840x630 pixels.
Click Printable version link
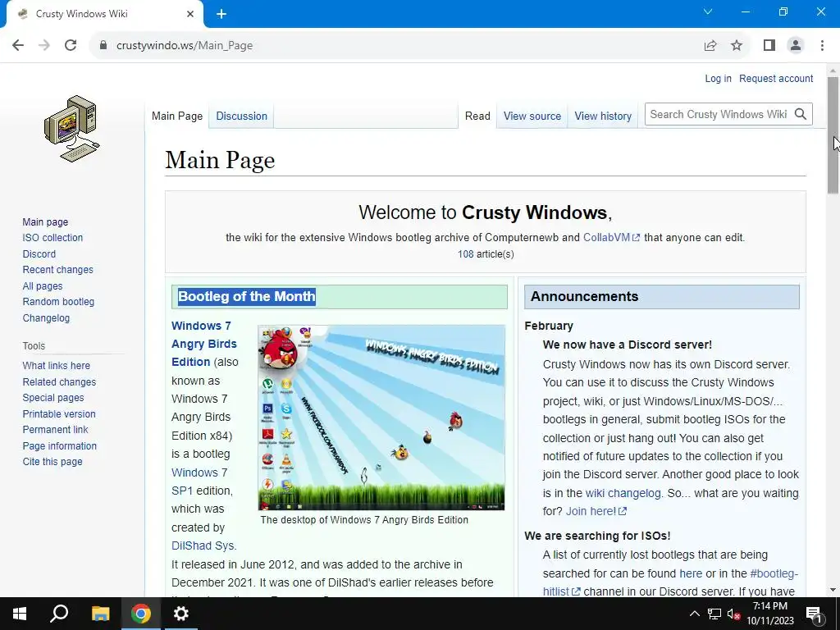click(59, 414)
